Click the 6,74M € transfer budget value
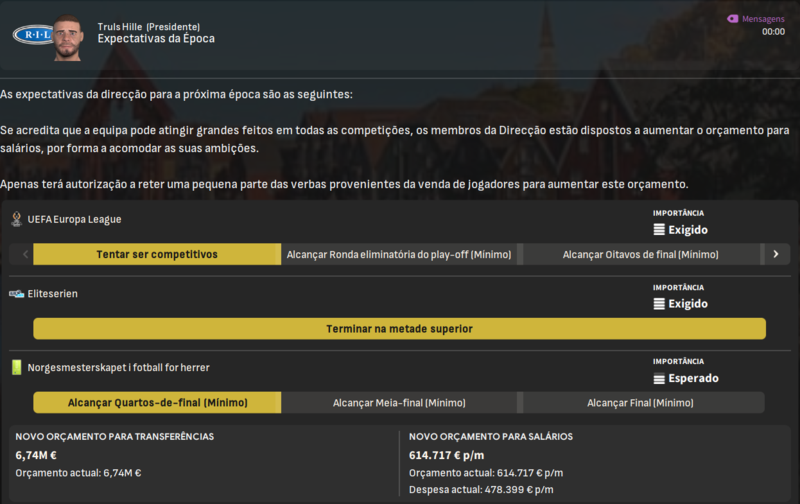This screenshot has width=800, height=504. pyautogui.click(x=36, y=455)
